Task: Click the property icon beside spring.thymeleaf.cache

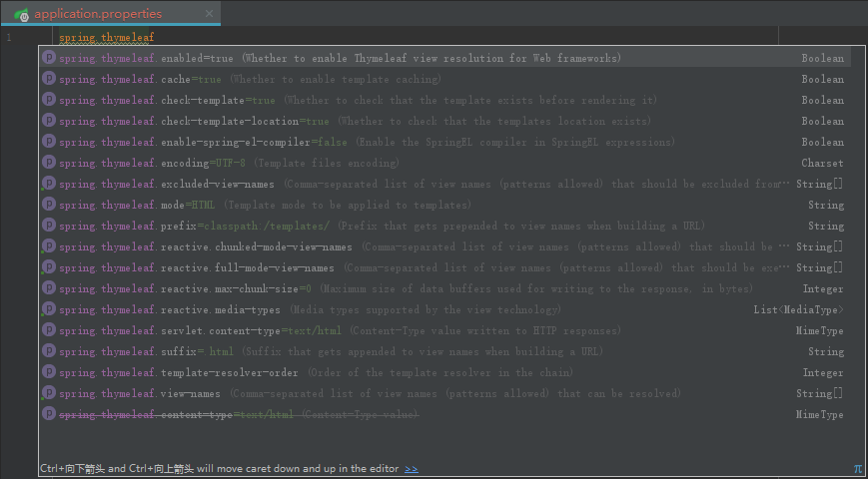Action: (49, 79)
